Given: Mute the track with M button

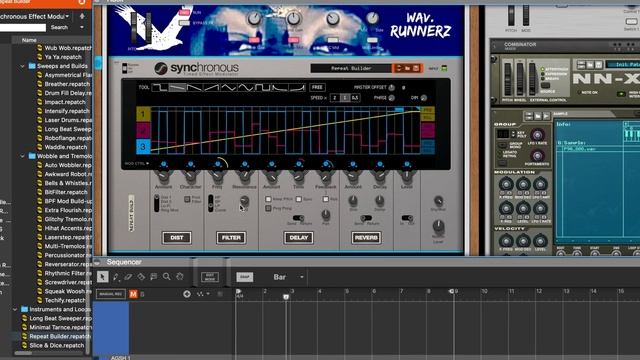Looking at the screenshot, I should 133,294.
